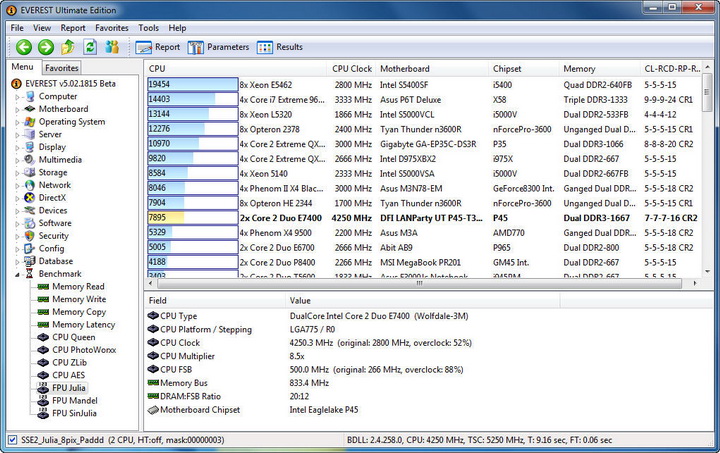Click the yellow 7895 score bar
720x453 pixels.
(192, 218)
